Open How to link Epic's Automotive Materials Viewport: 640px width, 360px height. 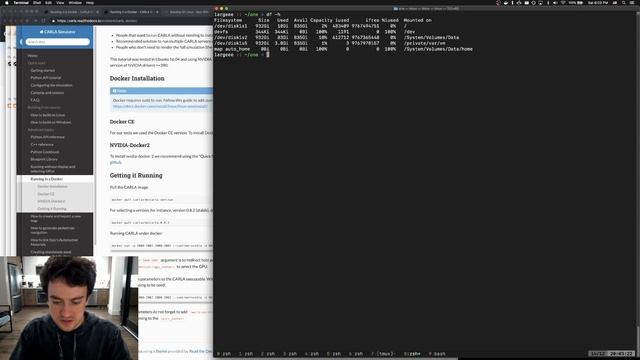coord(54,242)
